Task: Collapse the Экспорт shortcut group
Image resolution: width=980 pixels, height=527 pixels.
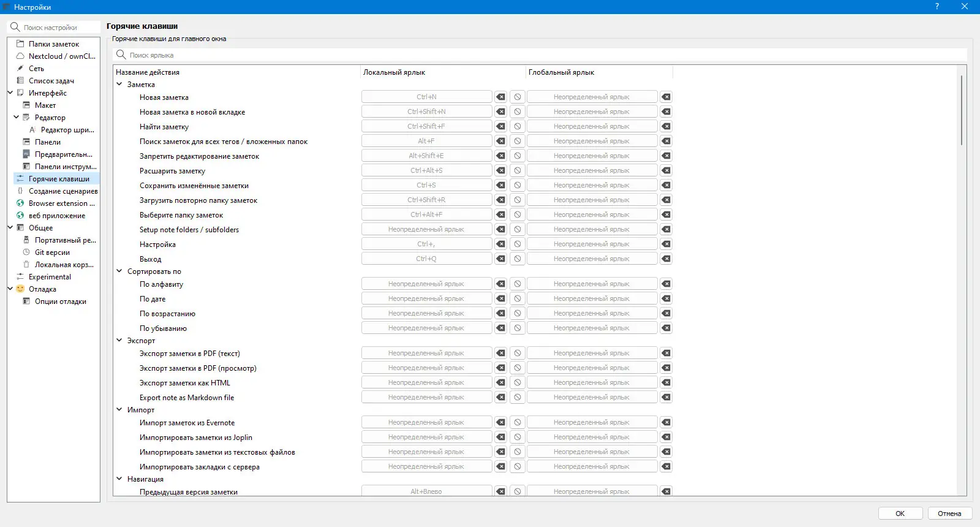Action: coord(119,341)
